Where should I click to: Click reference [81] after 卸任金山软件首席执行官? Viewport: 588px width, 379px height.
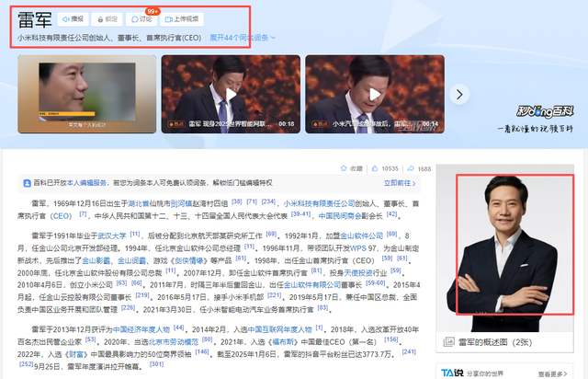tap(316, 270)
